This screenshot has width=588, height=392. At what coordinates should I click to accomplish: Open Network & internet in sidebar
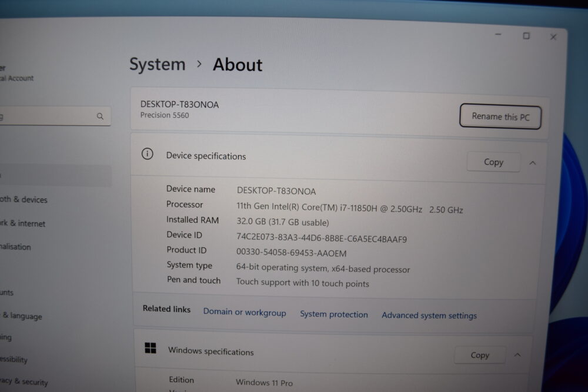point(22,223)
